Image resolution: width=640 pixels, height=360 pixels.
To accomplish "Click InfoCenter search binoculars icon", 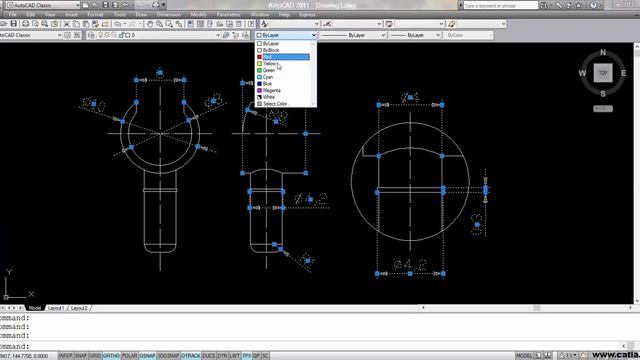I will [544, 5].
